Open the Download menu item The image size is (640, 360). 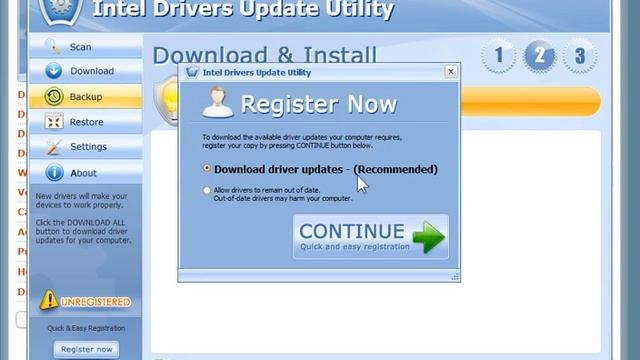click(86, 71)
